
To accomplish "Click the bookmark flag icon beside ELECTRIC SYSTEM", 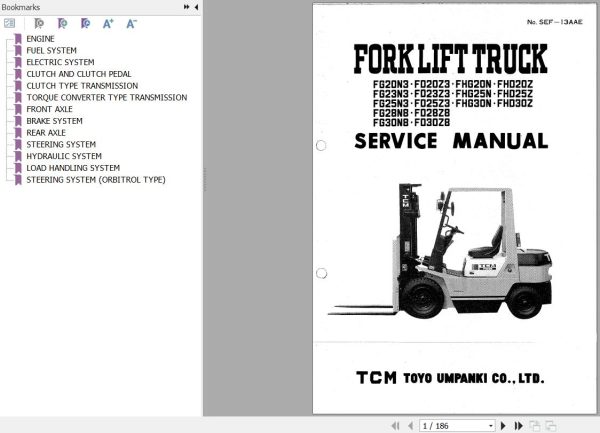I will [18, 62].
